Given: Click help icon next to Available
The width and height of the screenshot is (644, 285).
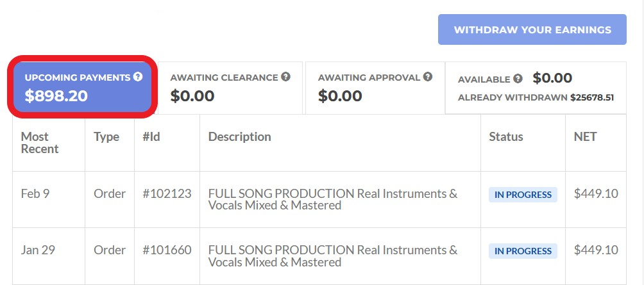Looking at the screenshot, I should 518,79.
